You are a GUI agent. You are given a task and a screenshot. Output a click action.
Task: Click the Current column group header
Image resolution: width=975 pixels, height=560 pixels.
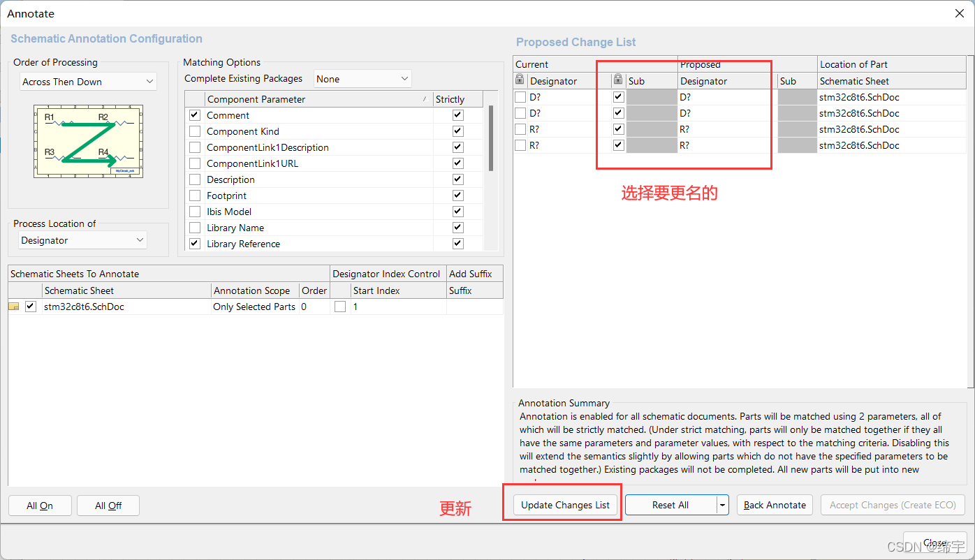pyautogui.click(x=595, y=64)
